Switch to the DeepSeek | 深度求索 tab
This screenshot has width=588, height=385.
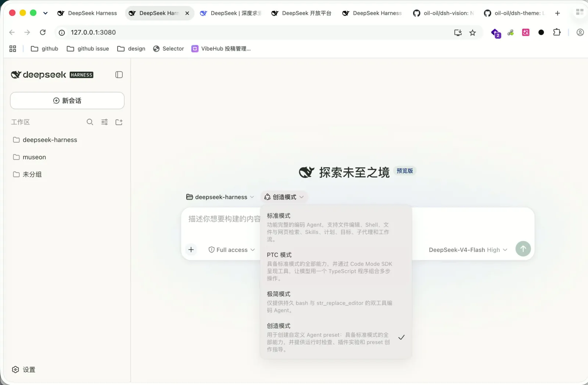click(231, 13)
